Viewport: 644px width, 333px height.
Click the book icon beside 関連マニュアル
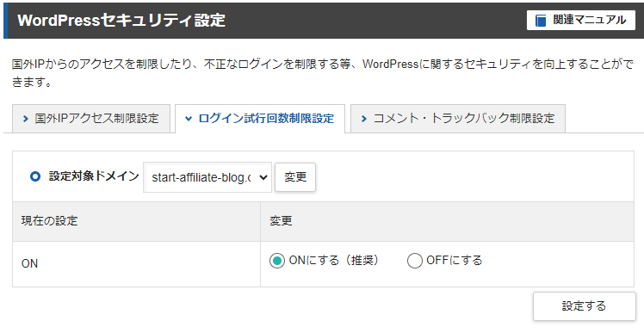pyautogui.click(x=541, y=20)
